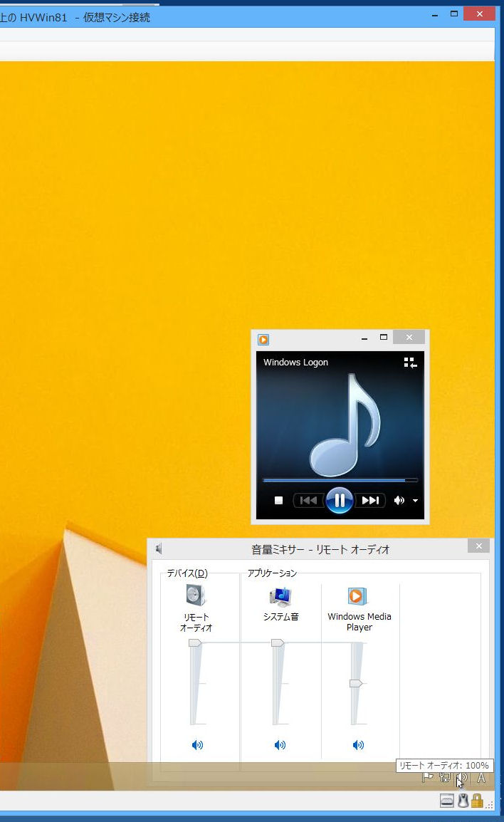The height and width of the screenshot is (822, 504).
Task: Open the システム音 application icon
Action: (x=280, y=596)
